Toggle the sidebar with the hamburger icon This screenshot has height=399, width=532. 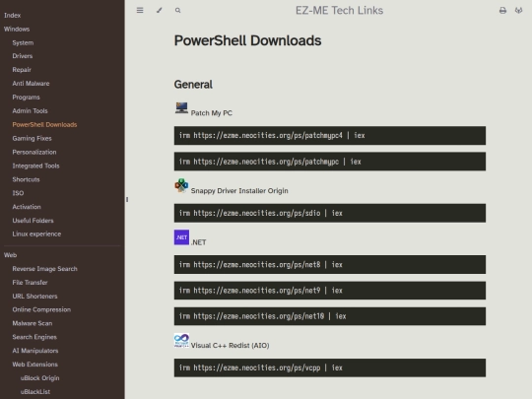pyautogui.click(x=140, y=11)
